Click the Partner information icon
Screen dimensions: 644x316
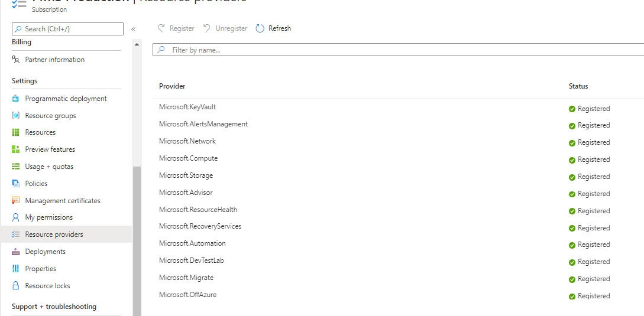pyautogui.click(x=16, y=60)
